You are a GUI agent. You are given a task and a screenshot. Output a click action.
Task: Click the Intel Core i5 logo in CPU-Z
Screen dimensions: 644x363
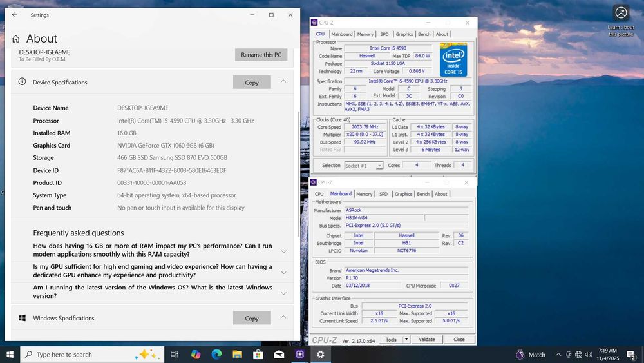[x=453, y=59]
